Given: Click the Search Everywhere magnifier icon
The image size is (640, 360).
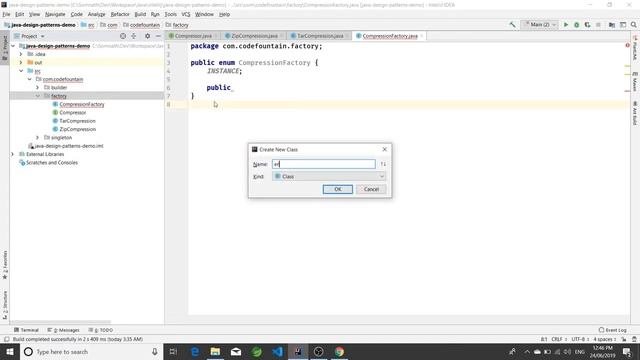Looking at the screenshot, I should pos(633,25).
